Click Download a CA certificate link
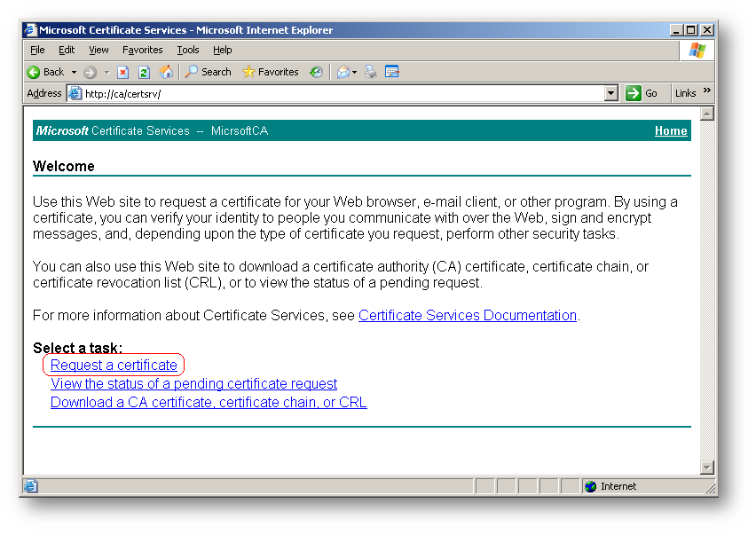This screenshot has width=756, height=535. point(209,402)
